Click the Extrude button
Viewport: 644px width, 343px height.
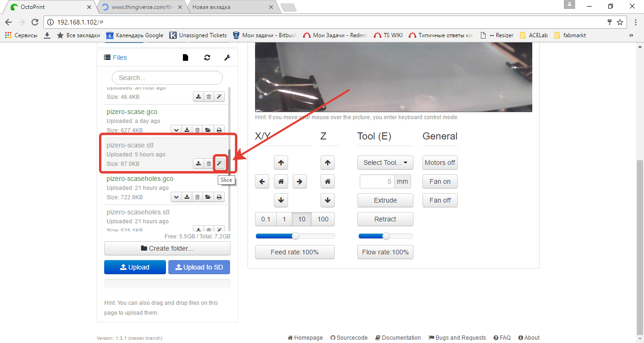(x=385, y=200)
